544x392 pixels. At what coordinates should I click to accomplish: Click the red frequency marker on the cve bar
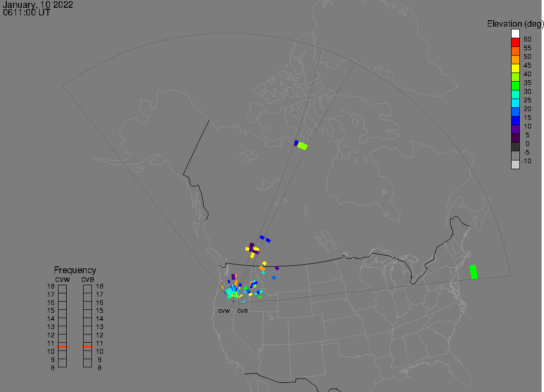tap(88, 346)
